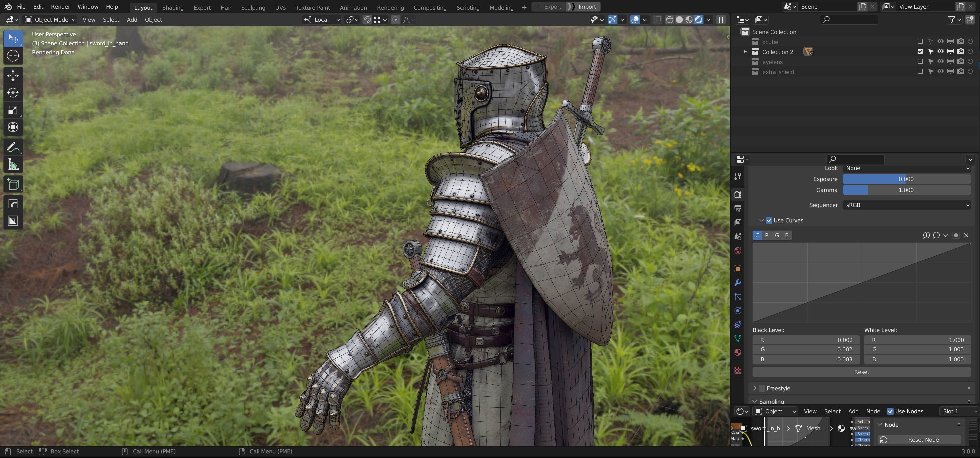Open the Sequencer sRGB dropdown
This screenshot has height=458, width=980.
tap(906, 205)
